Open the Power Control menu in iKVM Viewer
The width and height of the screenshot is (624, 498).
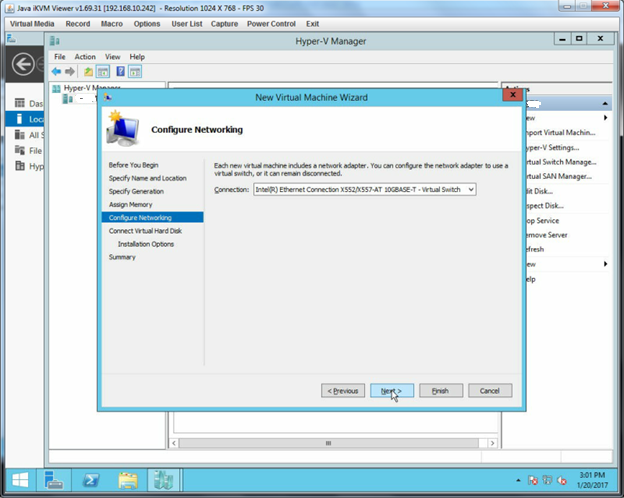(271, 24)
